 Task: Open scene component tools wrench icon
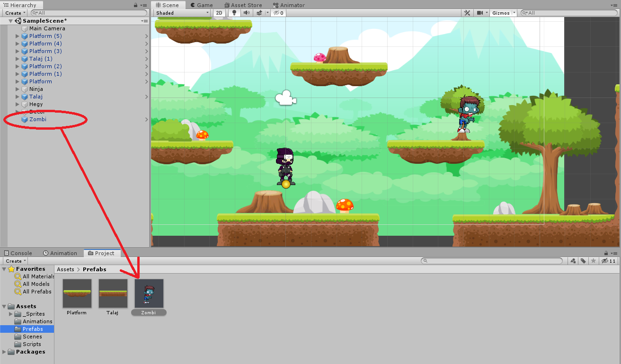click(467, 13)
